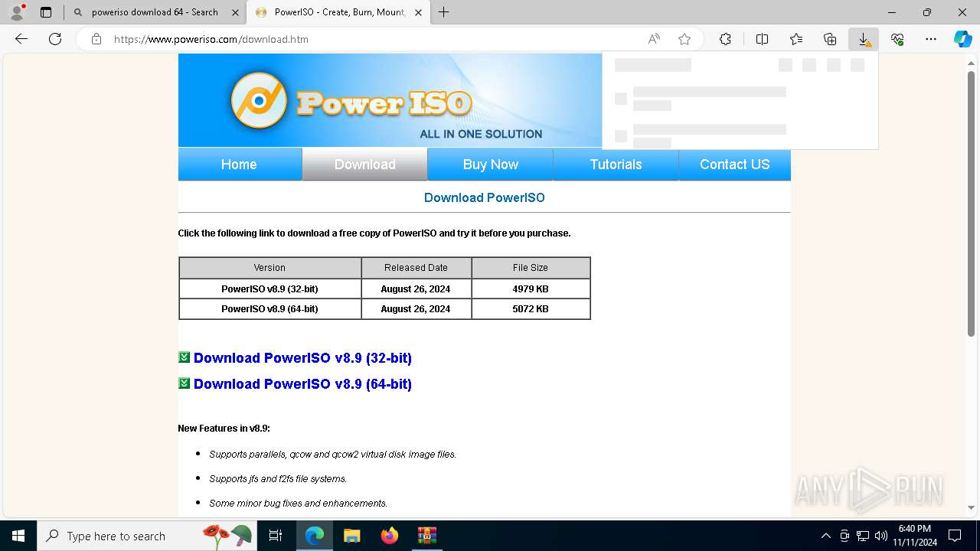
Task: Select the PowerISO v8.9 (32-bit) table cell
Action: tap(269, 289)
